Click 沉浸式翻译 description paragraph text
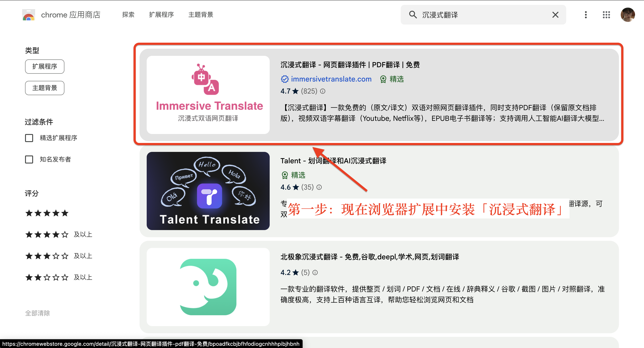Image resolution: width=644 pixels, height=348 pixels. coord(442,113)
